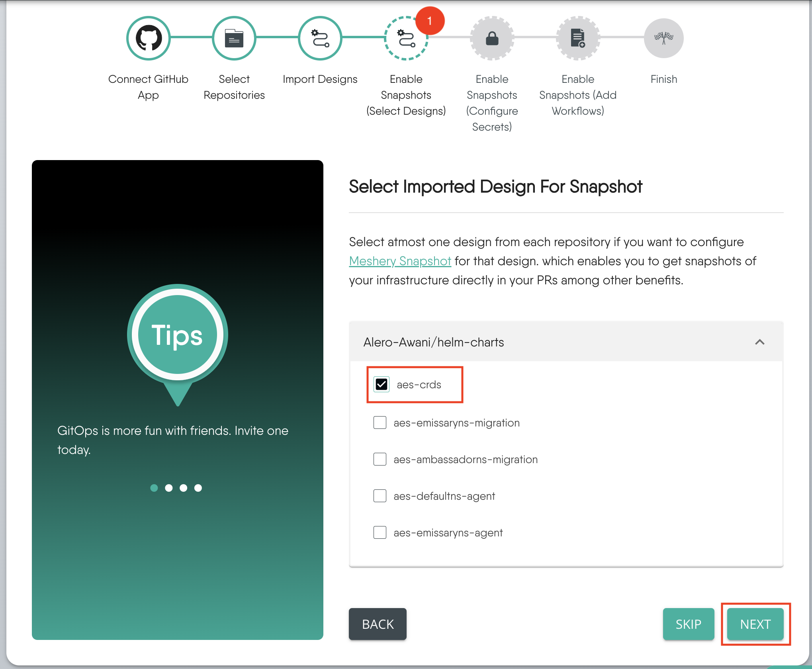Click the Import Designs icon
This screenshot has height=669, width=812.
(321, 38)
